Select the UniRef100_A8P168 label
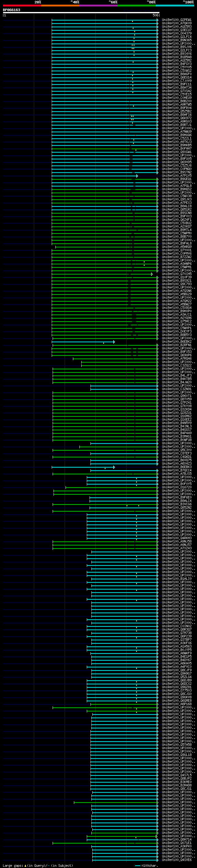This screenshot has width=197, height=868. pos(176,704)
